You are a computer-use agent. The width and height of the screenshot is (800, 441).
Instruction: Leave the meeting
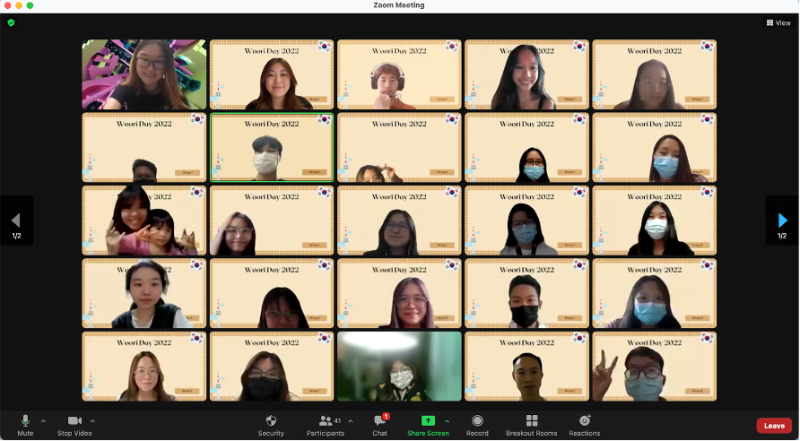pos(774,426)
